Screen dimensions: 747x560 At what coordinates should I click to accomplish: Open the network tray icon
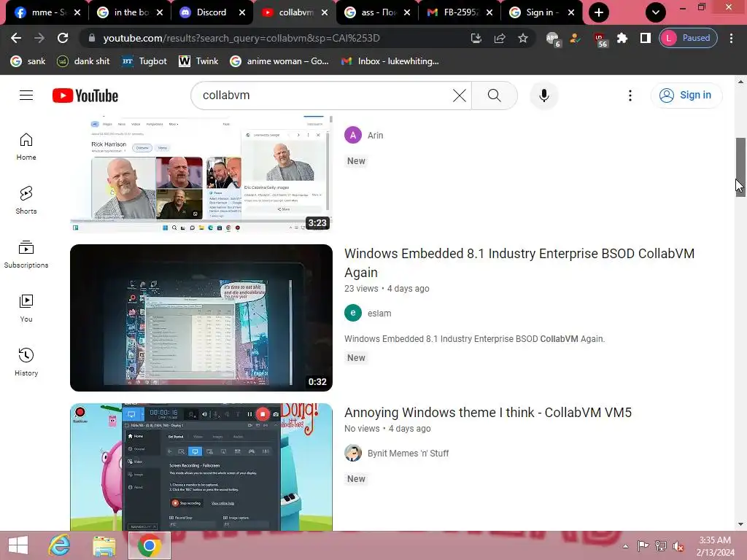pos(660,545)
